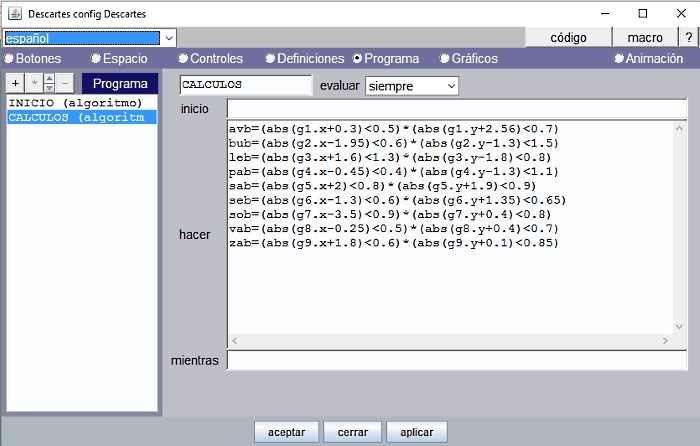Select the Espacio radio option
Image resolution: width=700 pixels, height=446 pixels.
[x=119, y=58]
